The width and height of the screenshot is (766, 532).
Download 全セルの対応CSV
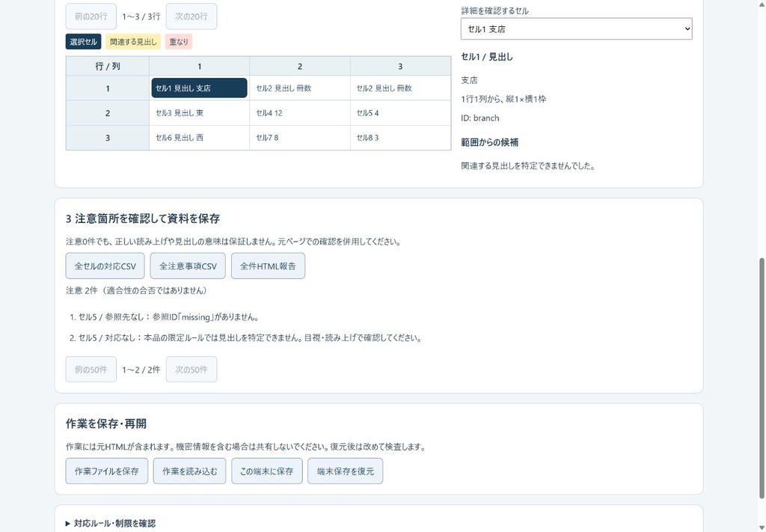[105, 266]
